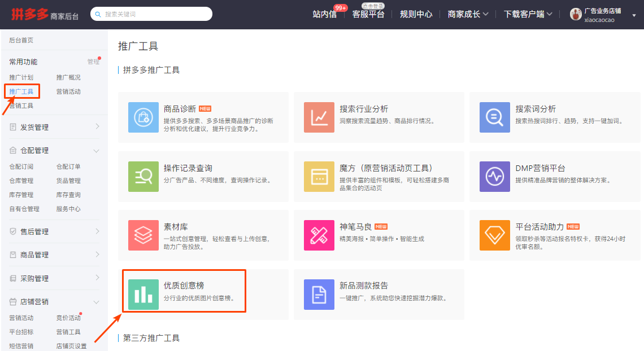Click the 平台活动助力 card title
This screenshot has width=644, height=351.
pos(539,227)
